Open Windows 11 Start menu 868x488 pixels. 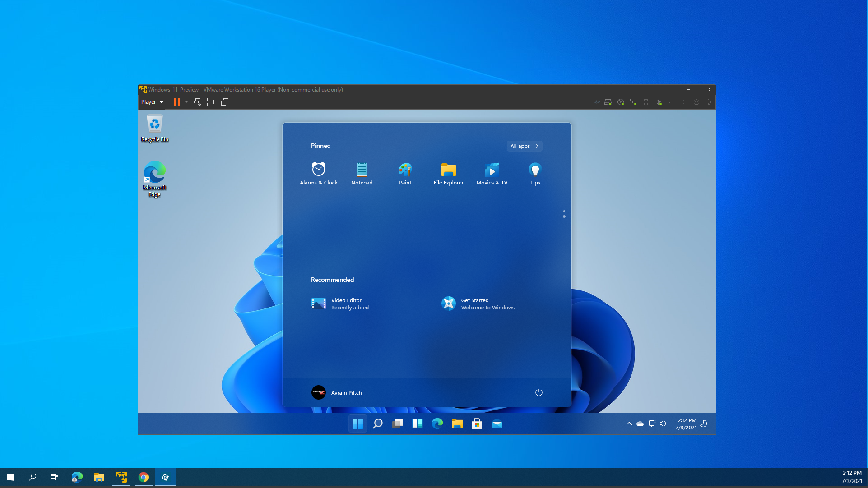tap(357, 424)
